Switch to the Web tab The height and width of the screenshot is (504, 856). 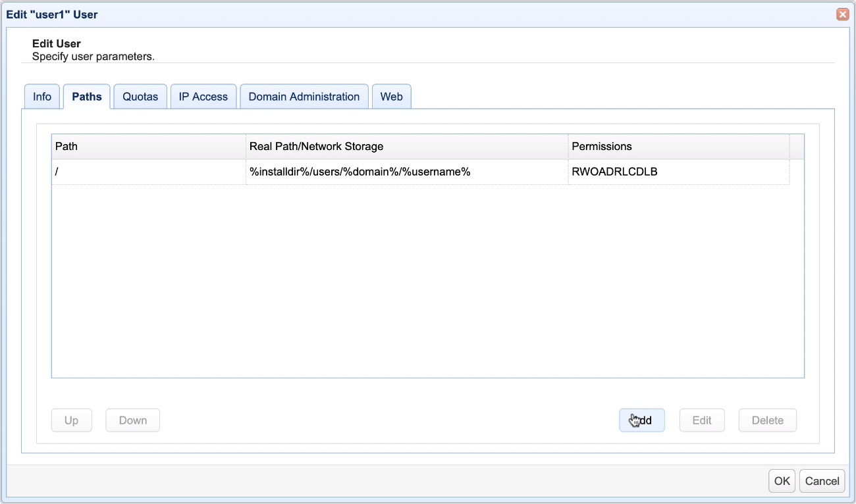(x=391, y=96)
